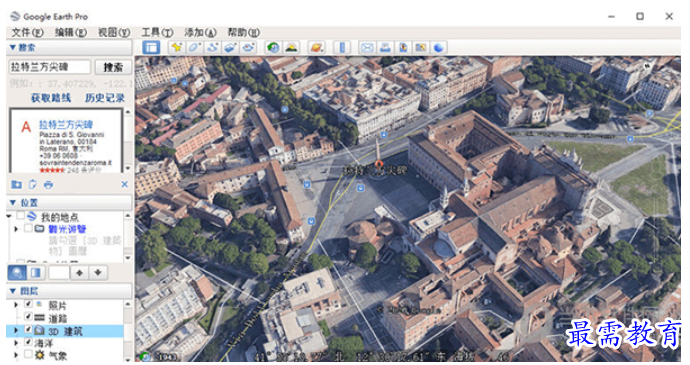This screenshot has width=690, height=365.
Task: Switch planets with the Saturn icon
Action: (316, 48)
